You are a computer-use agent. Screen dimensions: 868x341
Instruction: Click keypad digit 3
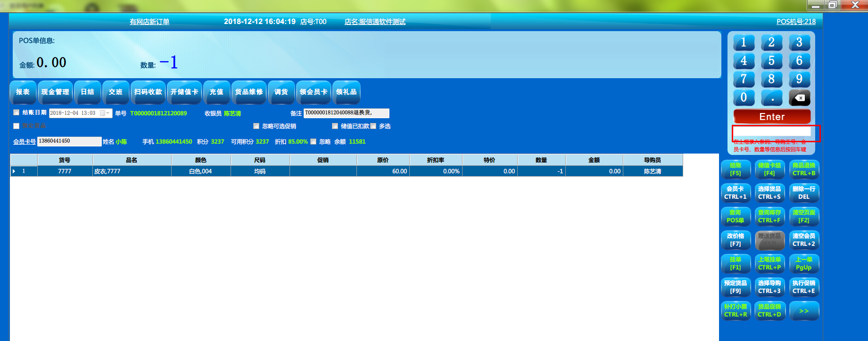coord(799,42)
